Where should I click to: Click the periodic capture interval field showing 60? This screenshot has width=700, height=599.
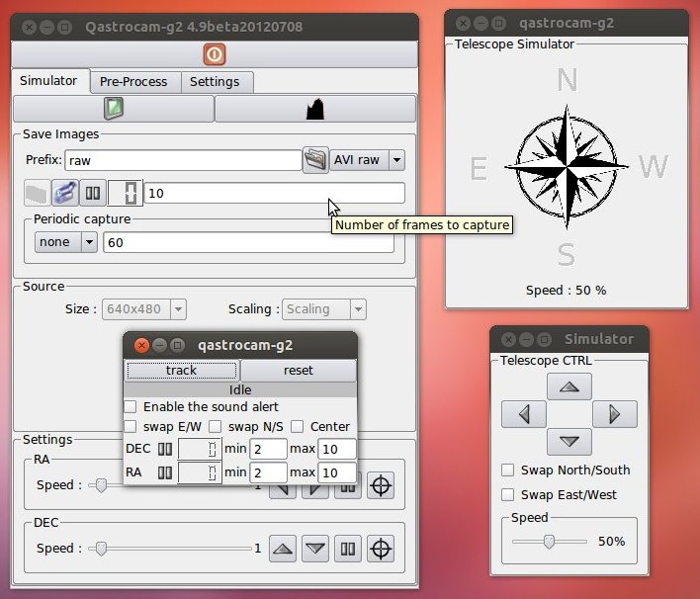click(x=249, y=242)
